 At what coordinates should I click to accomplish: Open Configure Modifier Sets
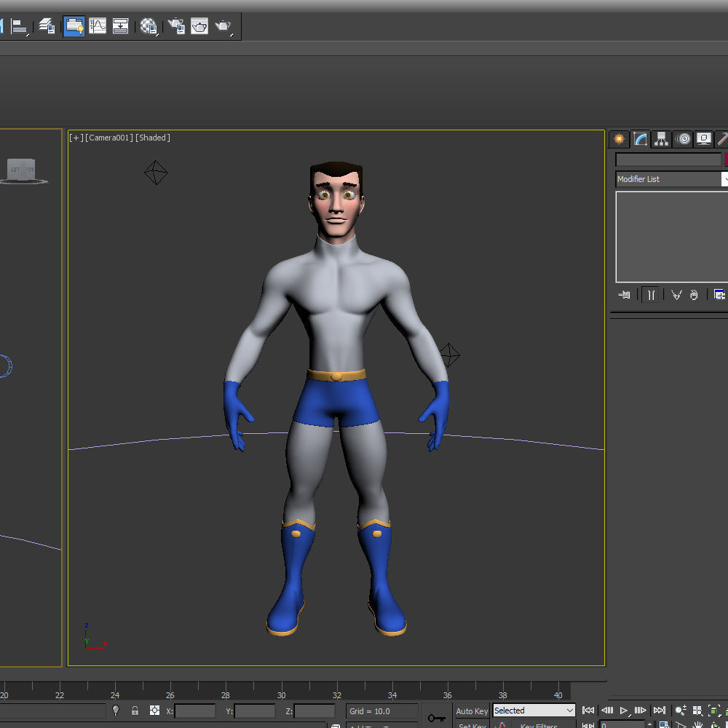click(x=720, y=295)
